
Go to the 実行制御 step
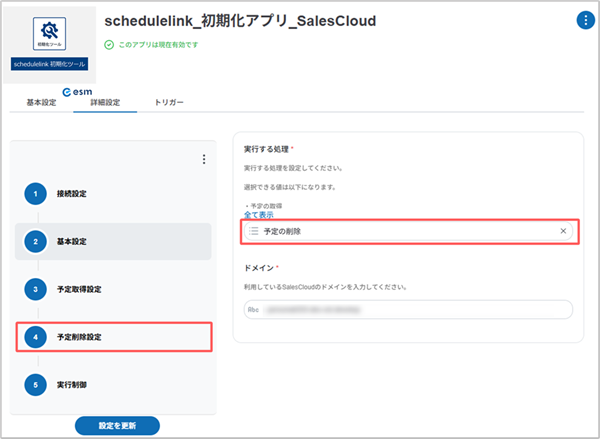(x=71, y=385)
